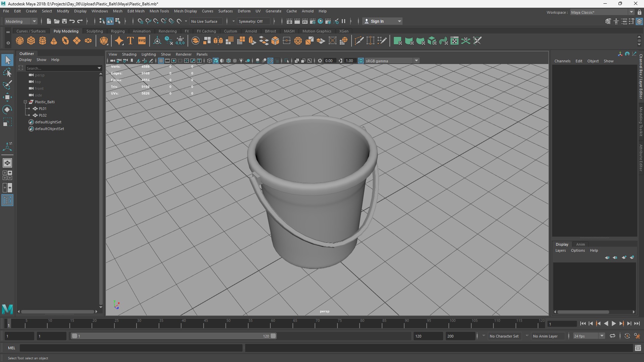The height and width of the screenshot is (362, 644).
Task: Create a polygon cylinder from the shelf
Action: [43, 41]
